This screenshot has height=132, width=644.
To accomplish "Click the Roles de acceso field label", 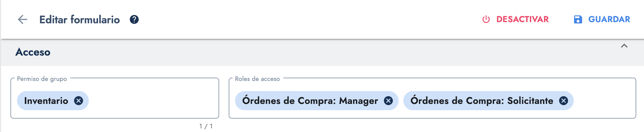I will (x=257, y=79).
